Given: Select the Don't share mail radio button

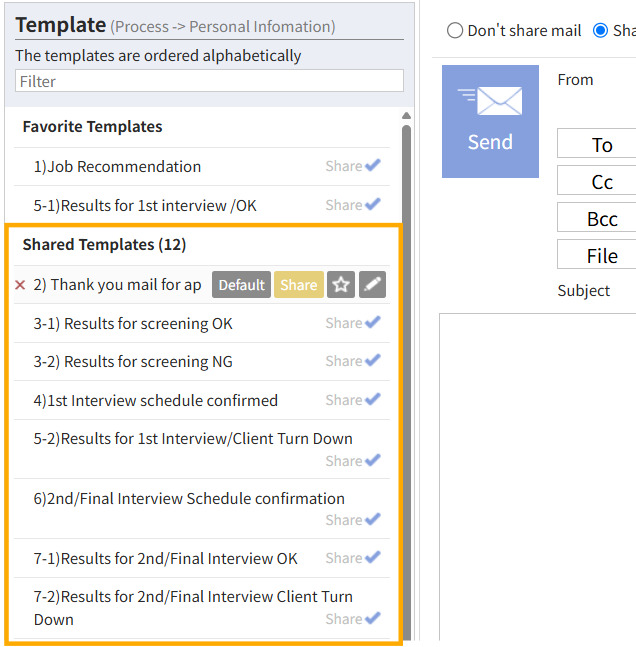Looking at the screenshot, I should (455, 31).
